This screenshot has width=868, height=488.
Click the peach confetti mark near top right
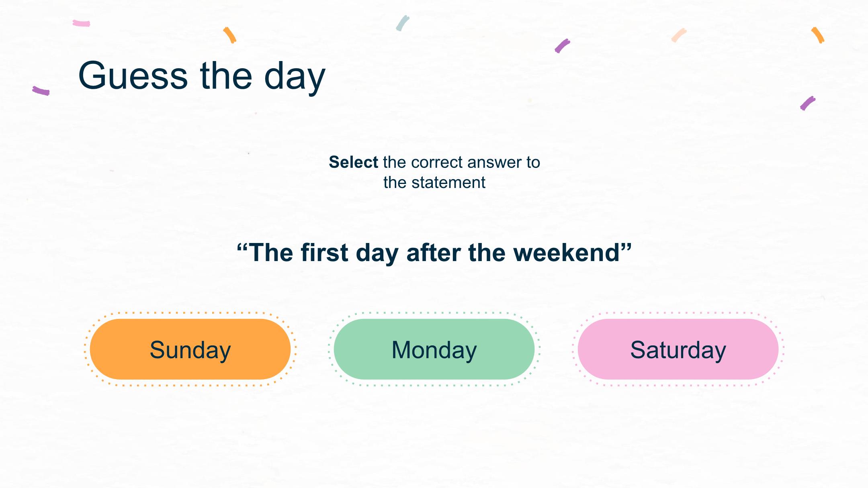pos(679,35)
